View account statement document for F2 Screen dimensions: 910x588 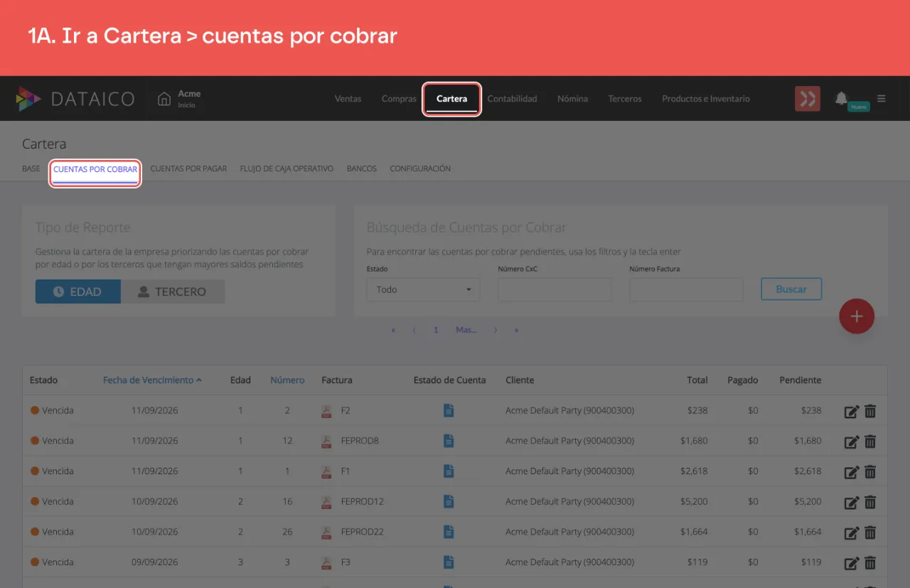point(449,410)
